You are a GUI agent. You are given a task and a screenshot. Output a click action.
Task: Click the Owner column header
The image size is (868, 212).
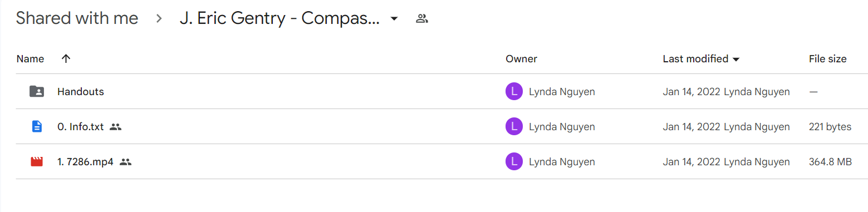click(521, 58)
